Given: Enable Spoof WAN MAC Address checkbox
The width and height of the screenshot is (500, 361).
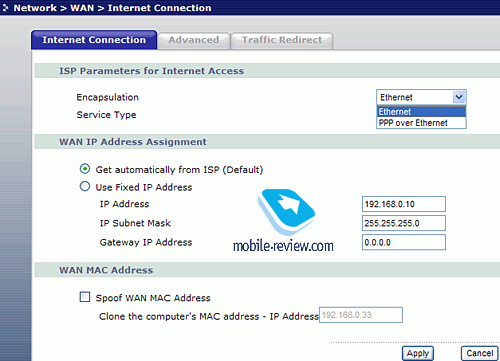Looking at the screenshot, I should [85, 297].
